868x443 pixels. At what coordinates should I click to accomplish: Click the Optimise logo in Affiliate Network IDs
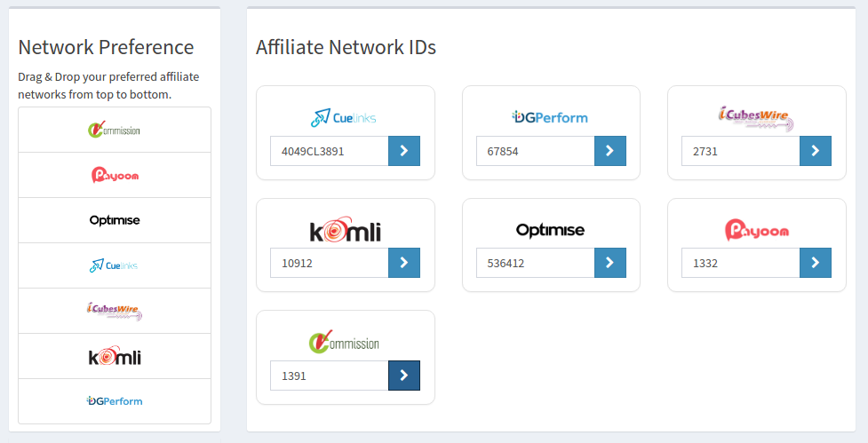click(x=550, y=231)
